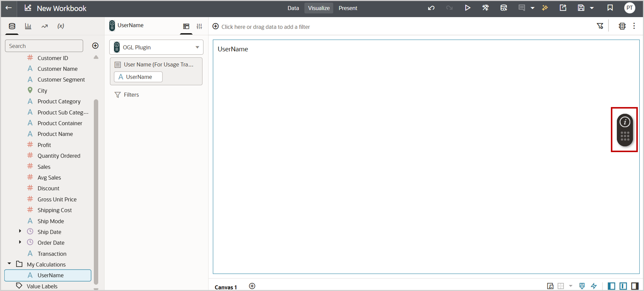Click the data panel Search field
The height and width of the screenshot is (291, 644).
click(x=44, y=46)
